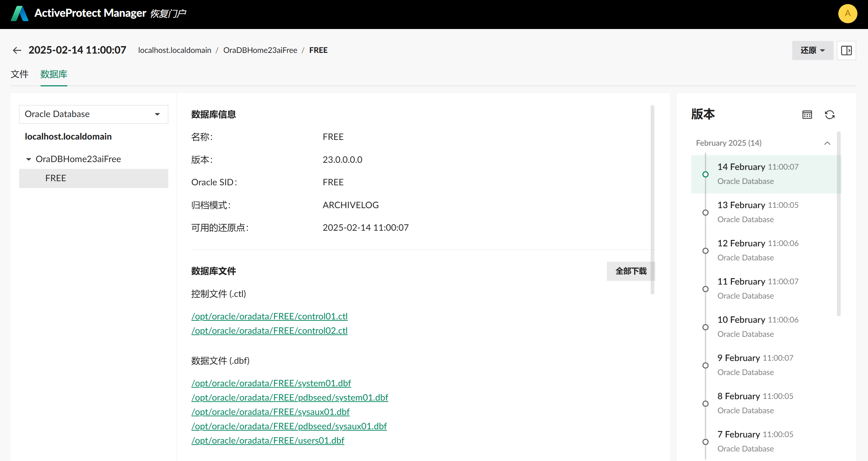Go back using the left arrow icon
868x461 pixels.
(x=17, y=51)
